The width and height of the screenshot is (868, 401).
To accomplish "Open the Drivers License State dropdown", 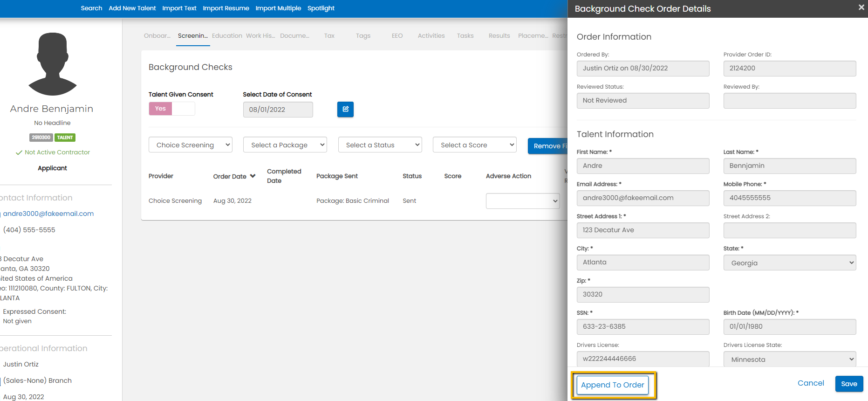I will click(790, 359).
